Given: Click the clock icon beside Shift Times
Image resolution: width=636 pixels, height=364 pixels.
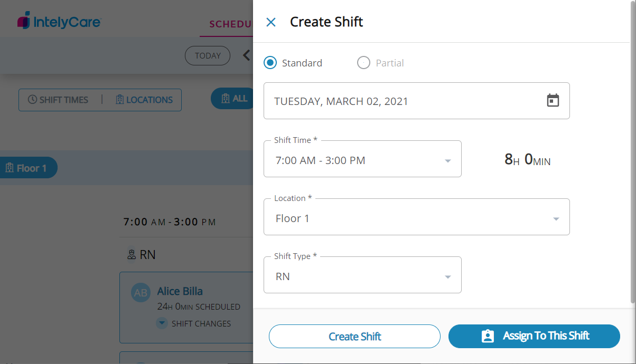Looking at the screenshot, I should 32,100.
